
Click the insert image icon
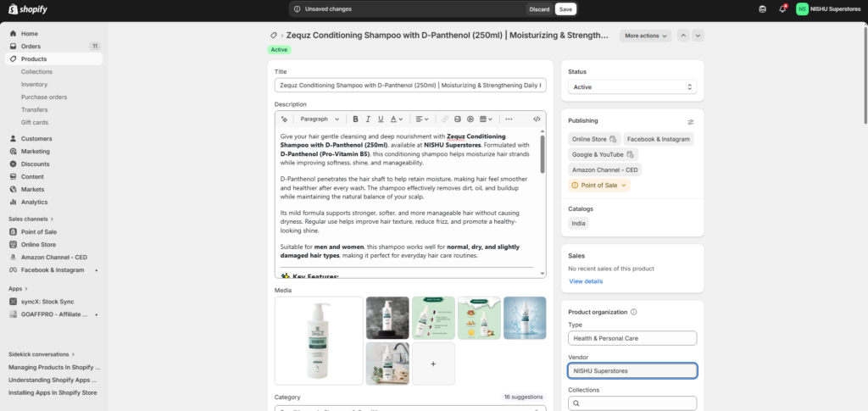point(457,119)
